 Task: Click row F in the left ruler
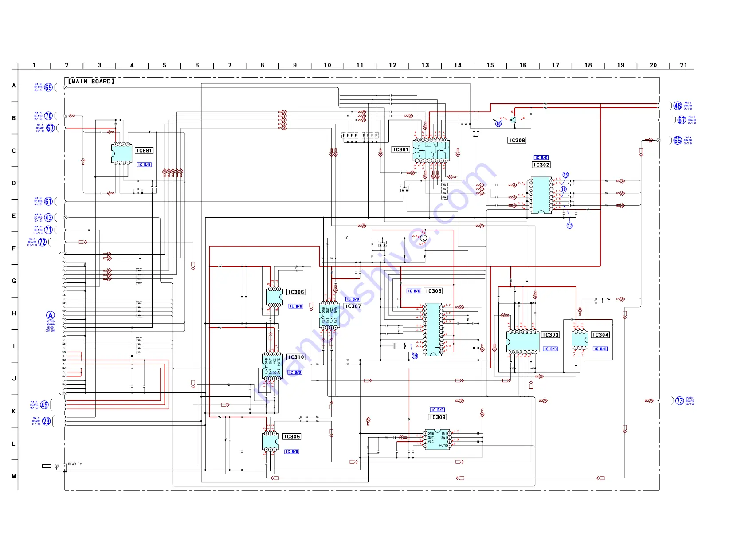pos(14,249)
